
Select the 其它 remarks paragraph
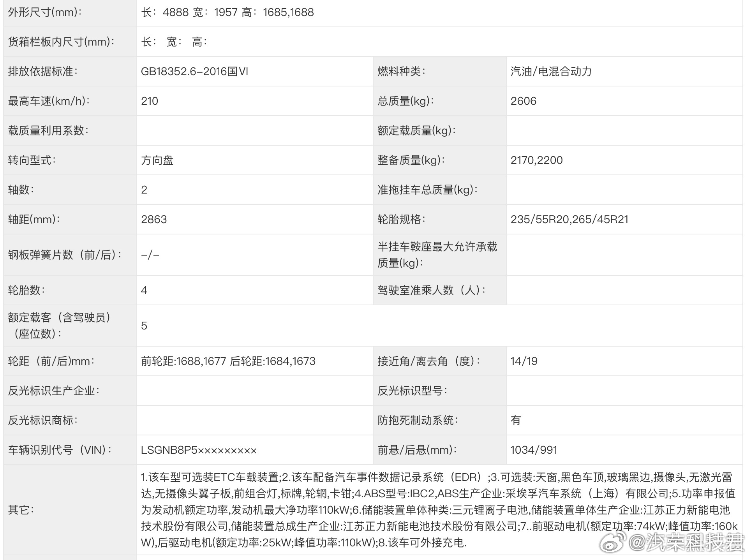coord(439,510)
